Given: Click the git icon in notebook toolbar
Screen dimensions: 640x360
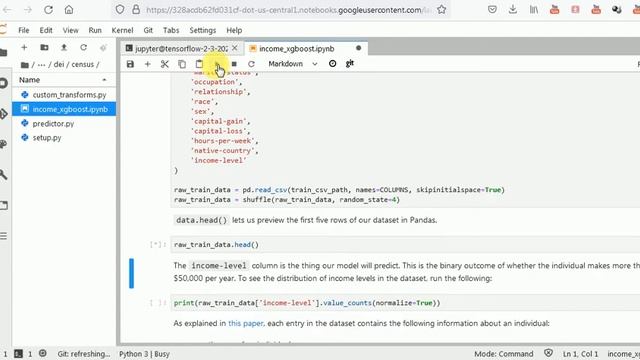Looking at the screenshot, I should (x=350, y=64).
